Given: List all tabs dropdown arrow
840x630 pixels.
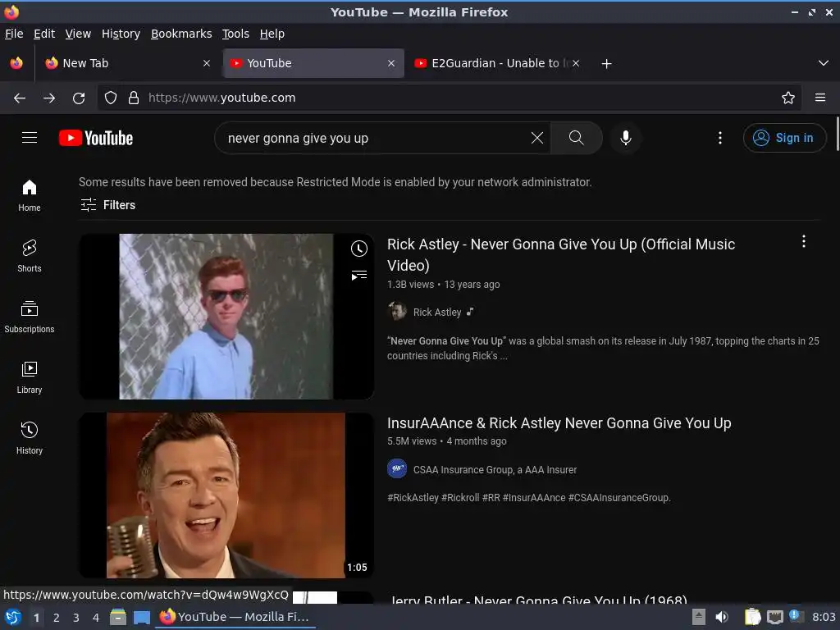Looking at the screenshot, I should (824, 63).
